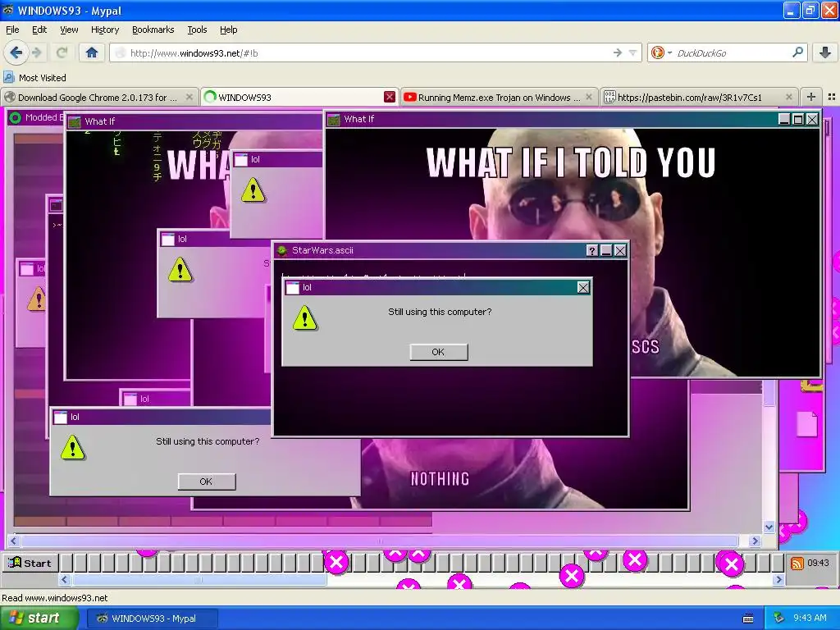Viewport: 840px width, 630px height.
Task: Click the taskbar scrollbar left arrow
Action: (65, 579)
